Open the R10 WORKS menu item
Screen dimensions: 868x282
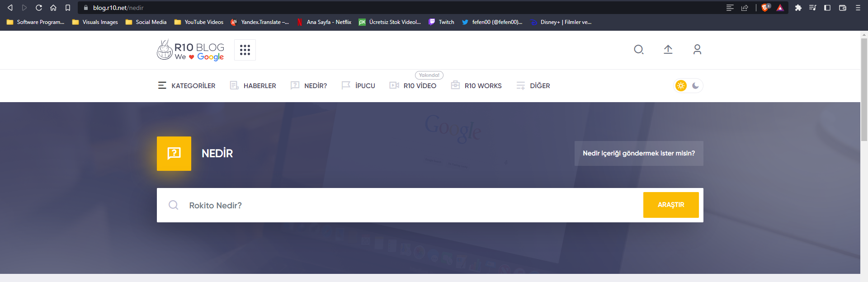click(x=476, y=85)
